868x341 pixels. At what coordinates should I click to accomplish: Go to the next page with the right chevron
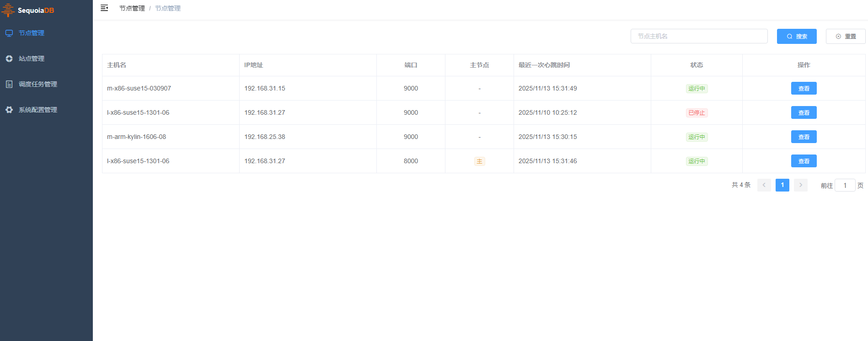pos(801,185)
